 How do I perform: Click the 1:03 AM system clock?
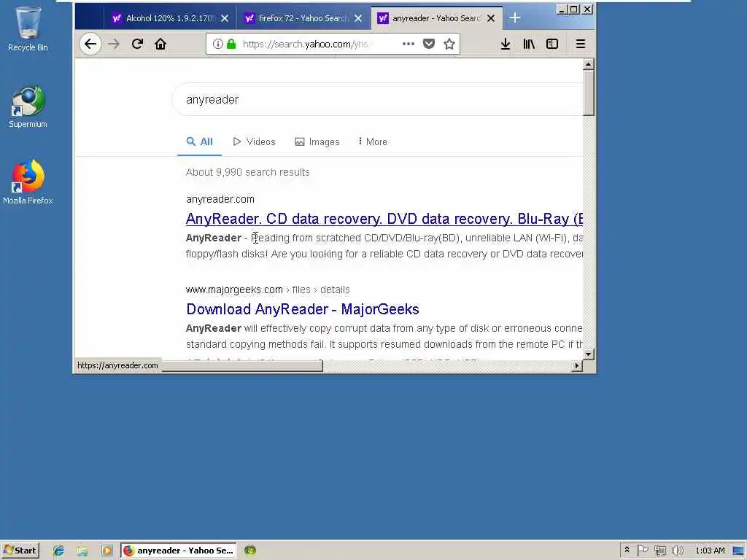point(710,551)
